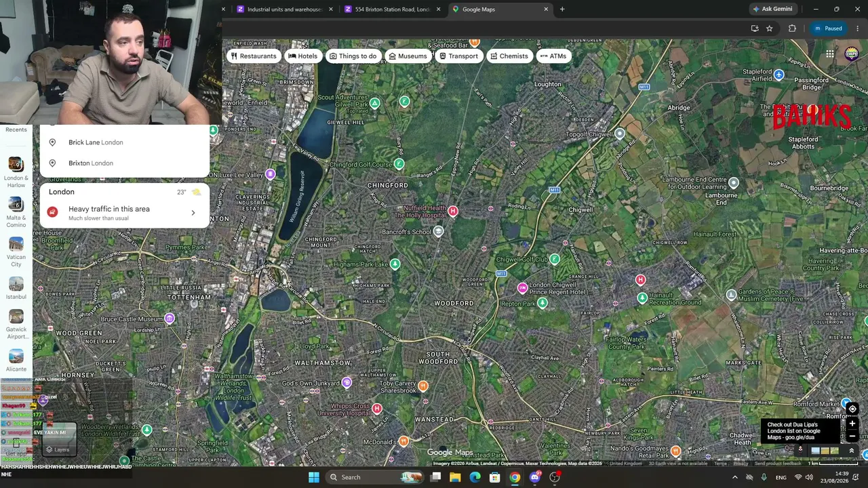Click the Send product feedback link
The image size is (868, 488).
point(778,464)
